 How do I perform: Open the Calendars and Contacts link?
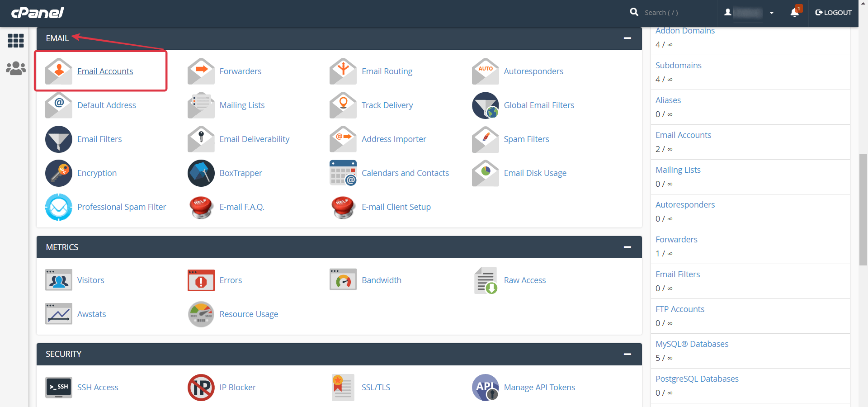(405, 173)
